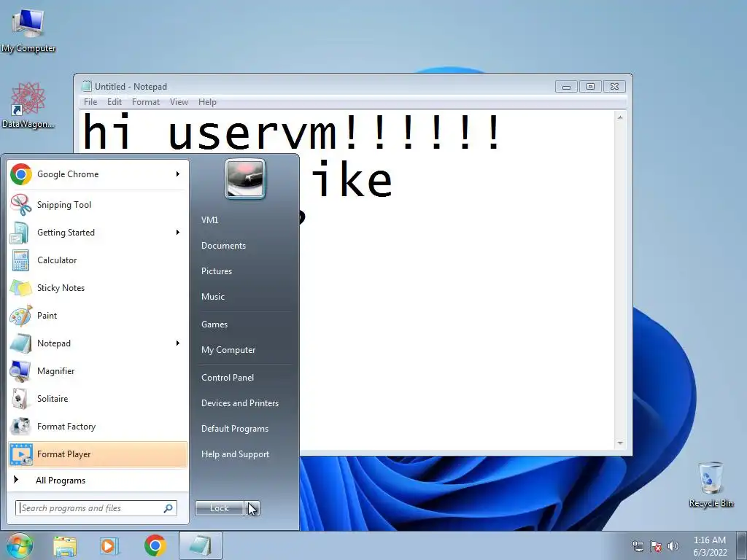Open Pictures from Start menu
Viewport: 747px width, 560px height.
pos(217,271)
